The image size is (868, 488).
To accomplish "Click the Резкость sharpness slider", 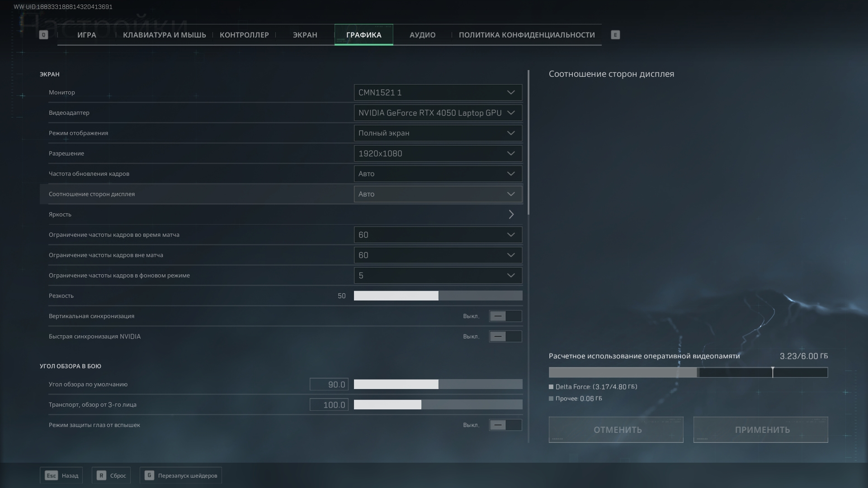I will pyautogui.click(x=438, y=296).
